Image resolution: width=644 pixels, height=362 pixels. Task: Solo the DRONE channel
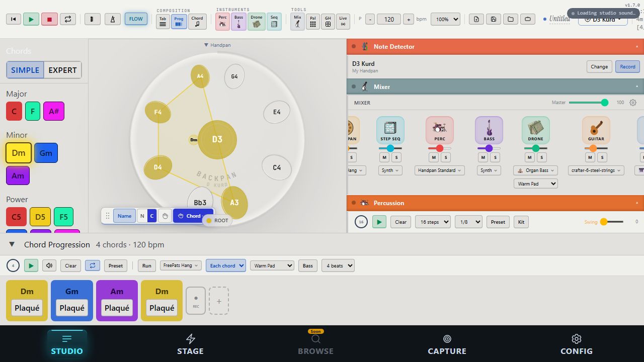[x=542, y=157]
